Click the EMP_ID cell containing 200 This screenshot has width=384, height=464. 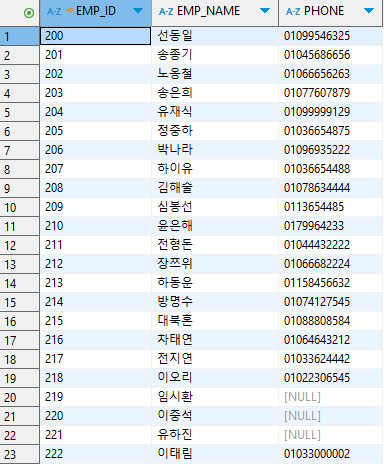95,36
